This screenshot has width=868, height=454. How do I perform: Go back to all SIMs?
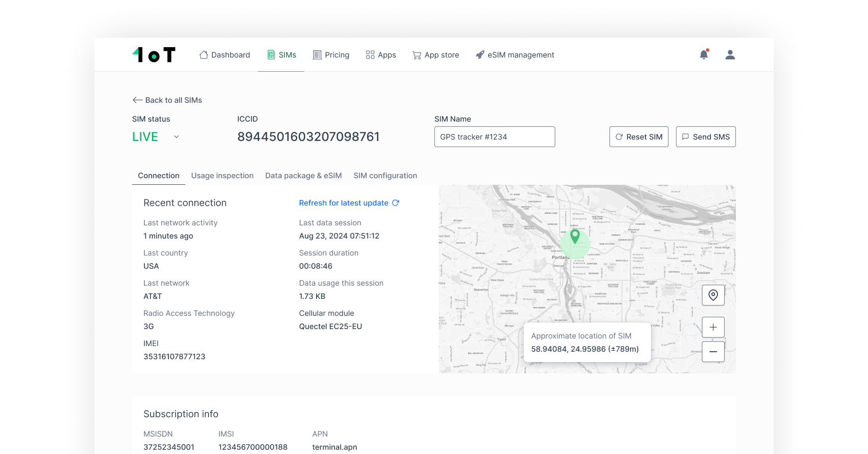(167, 100)
